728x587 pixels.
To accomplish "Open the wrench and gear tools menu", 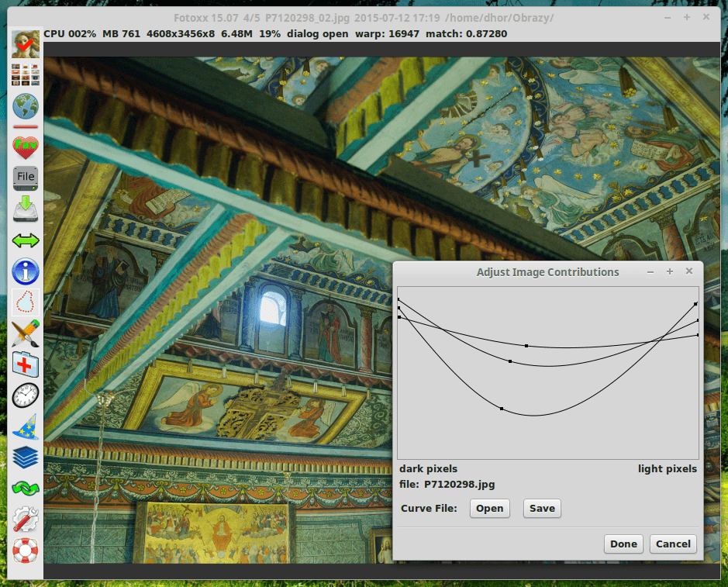I will (26, 519).
